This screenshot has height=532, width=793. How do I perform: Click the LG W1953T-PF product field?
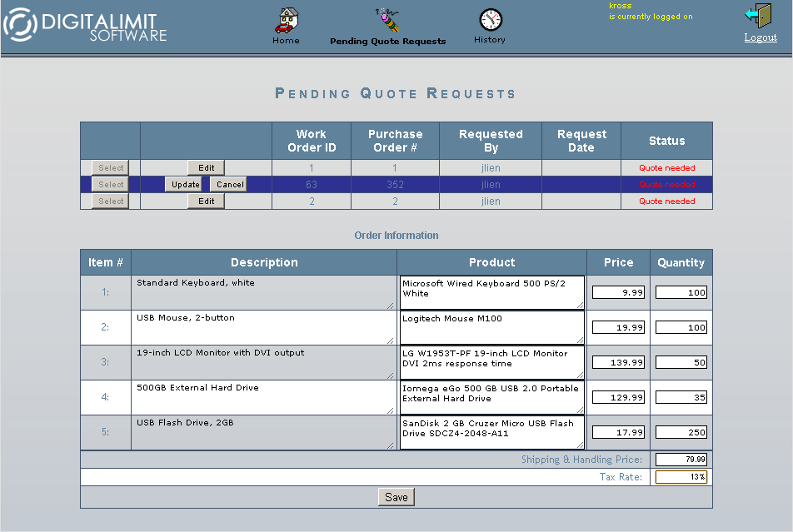pos(492,363)
